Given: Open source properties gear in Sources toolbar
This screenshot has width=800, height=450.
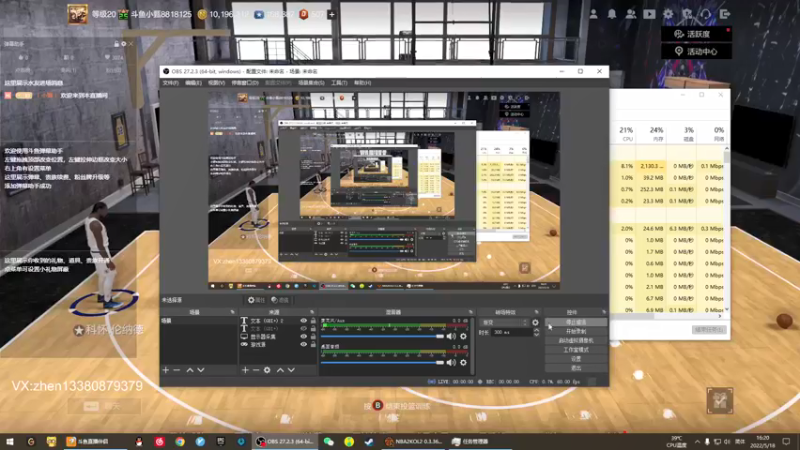Looking at the screenshot, I should (267, 370).
